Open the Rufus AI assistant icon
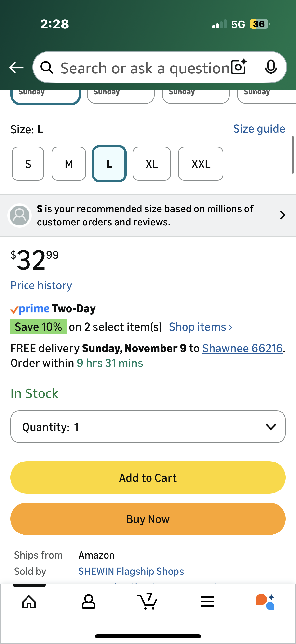Screen dimensions: 296x644 [265, 602]
